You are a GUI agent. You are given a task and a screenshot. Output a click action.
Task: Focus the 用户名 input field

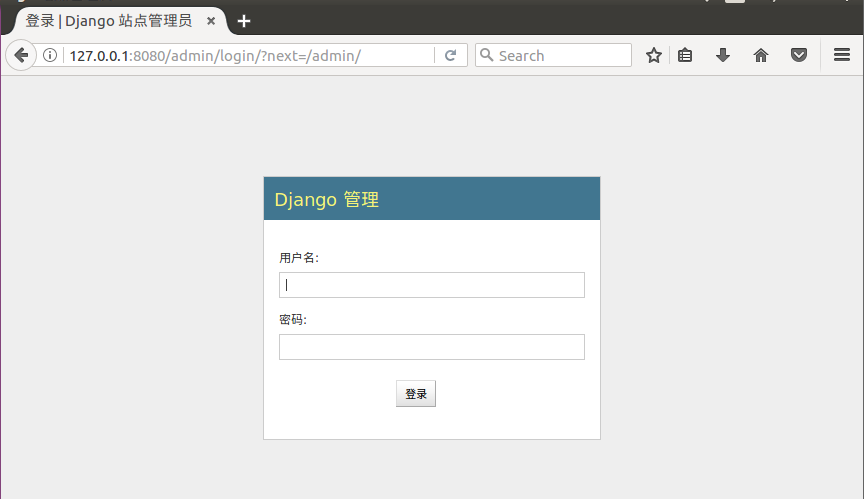(x=431, y=285)
